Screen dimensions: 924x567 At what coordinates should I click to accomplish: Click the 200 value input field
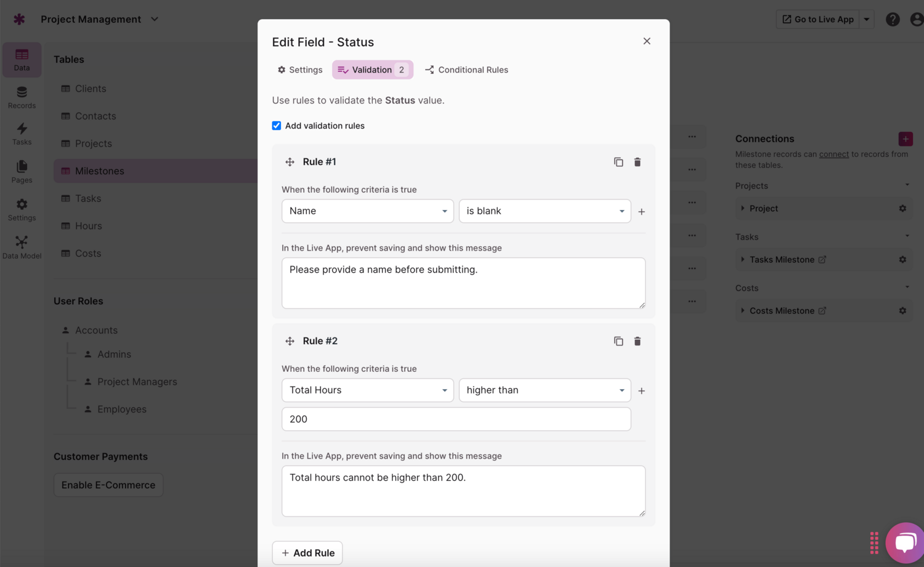456,419
